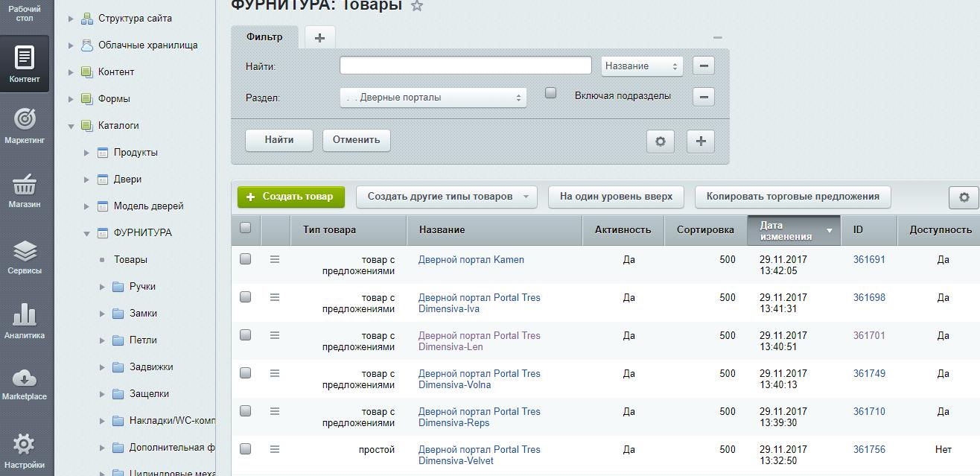Click the green Создать товар button
The image size is (980, 476).
(x=290, y=197)
